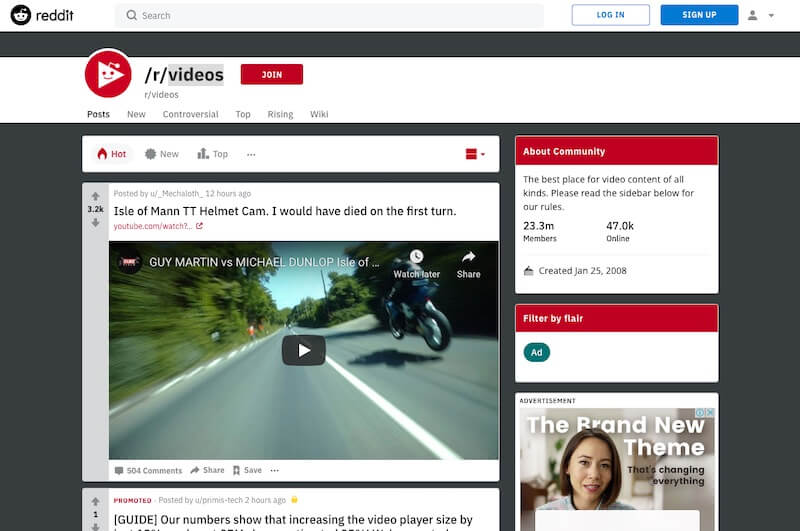Upvote the Isle of Mann TT post
The height and width of the screenshot is (531, 800).
click(95, 196)
